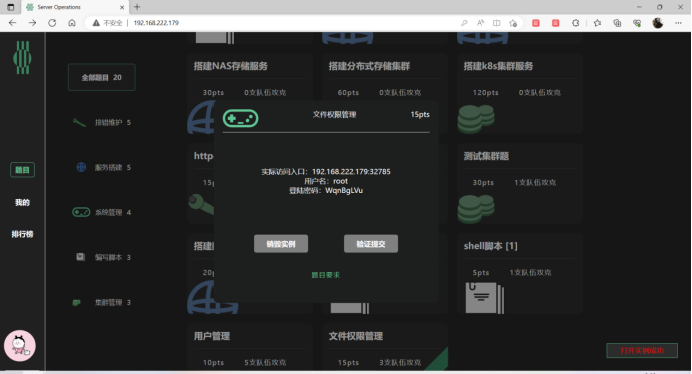Open the shell脚本 [1] challenge card
The image size is (692, 374).
(x=520, y=274)
